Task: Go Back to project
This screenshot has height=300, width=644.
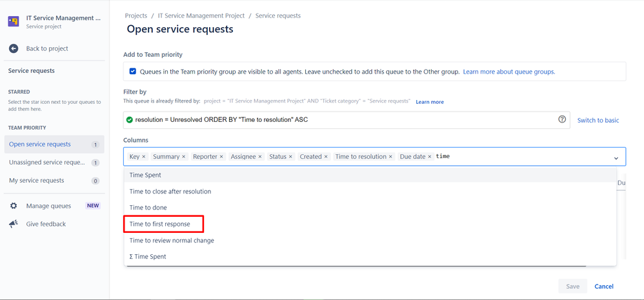Action: click(47, 48)
